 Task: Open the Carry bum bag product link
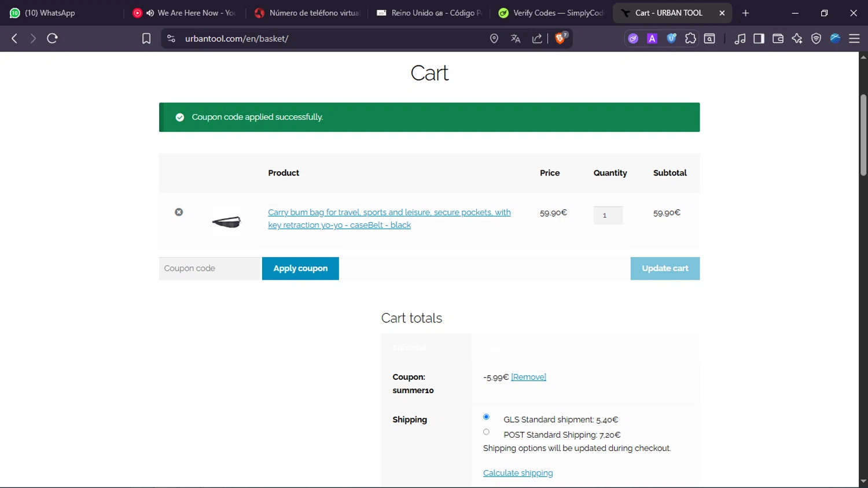click(x=389, y=219)
